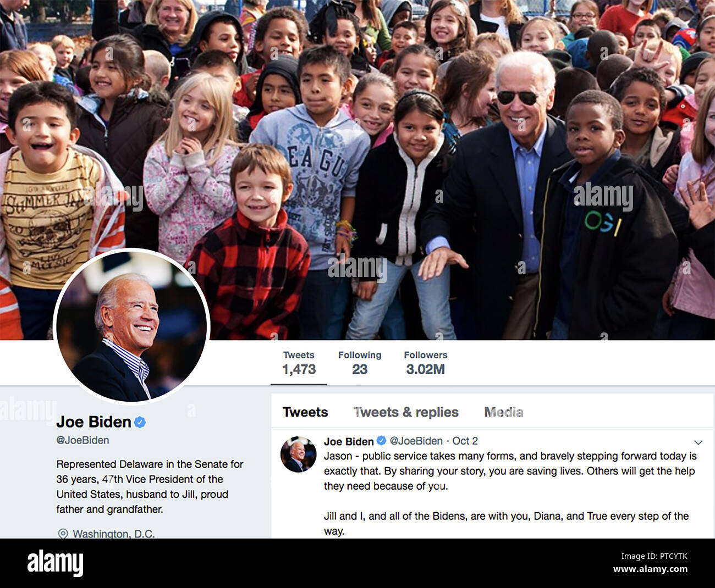Expand the tweet options chevron
715x588 pixels.
(x=698, y=442)
